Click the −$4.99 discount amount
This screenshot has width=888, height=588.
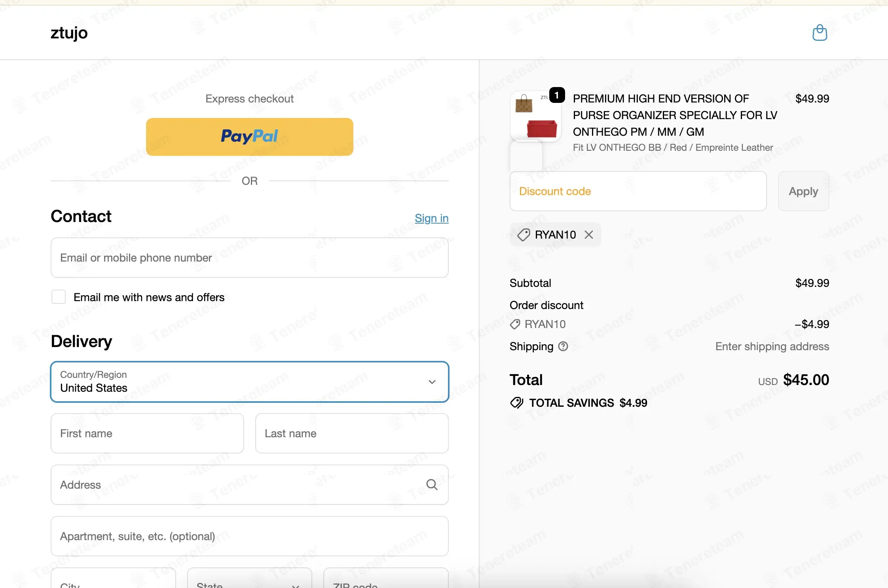click(x=812, y=324)
